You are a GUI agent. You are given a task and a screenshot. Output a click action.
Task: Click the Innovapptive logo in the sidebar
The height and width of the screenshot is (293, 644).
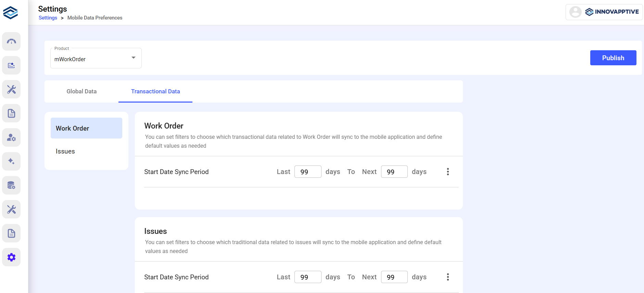(x=11, y=13)
